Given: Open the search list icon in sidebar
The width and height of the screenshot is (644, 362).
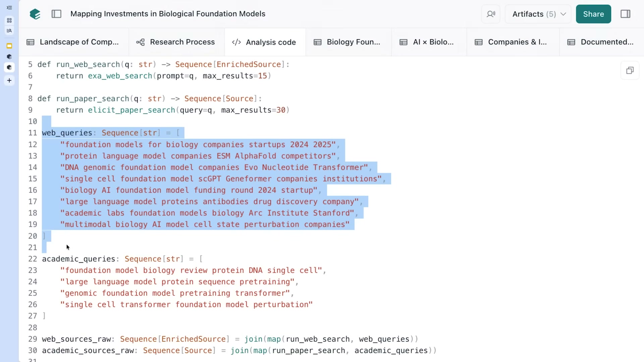Looking at the screenshot, I should [9, 31].
